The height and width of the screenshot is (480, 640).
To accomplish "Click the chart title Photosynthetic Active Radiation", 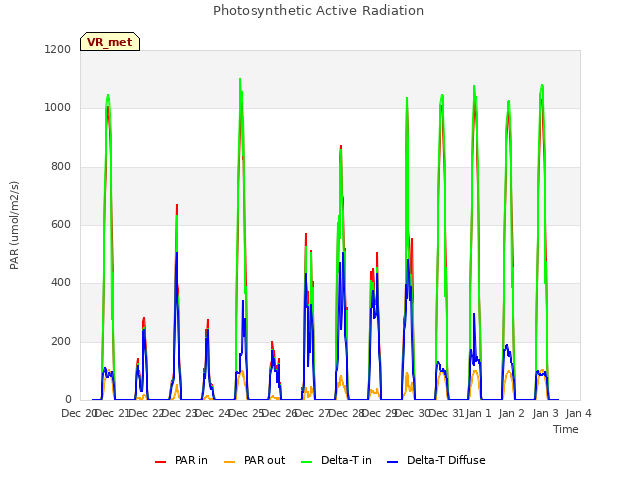I will pos(318,11).
